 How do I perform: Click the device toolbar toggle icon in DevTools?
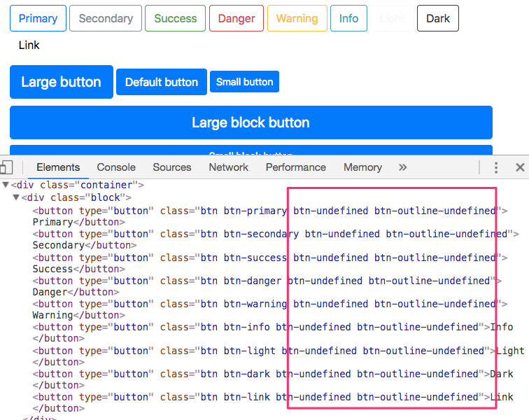[6, 167]
